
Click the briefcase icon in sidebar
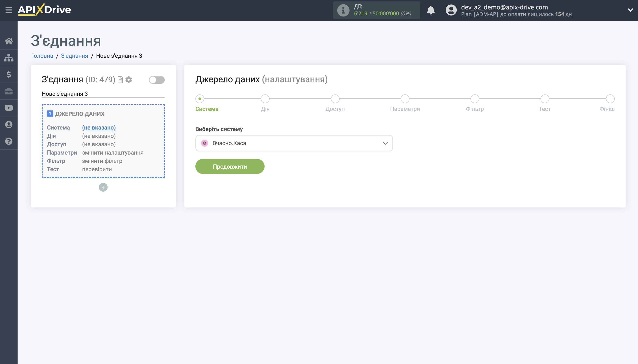9,91
